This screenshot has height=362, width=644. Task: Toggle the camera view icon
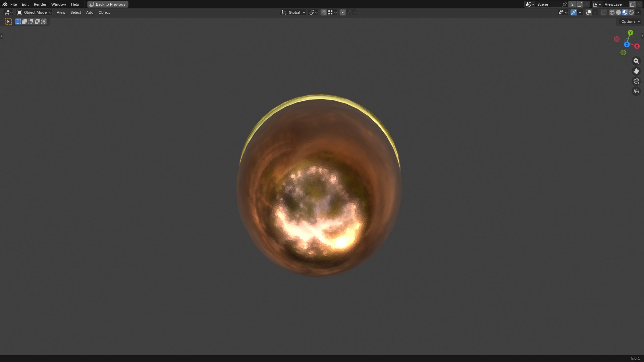point(636,81)
